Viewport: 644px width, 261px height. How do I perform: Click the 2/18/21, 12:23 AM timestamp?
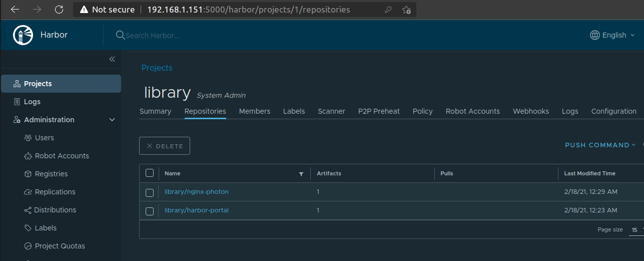coord(590,210)
